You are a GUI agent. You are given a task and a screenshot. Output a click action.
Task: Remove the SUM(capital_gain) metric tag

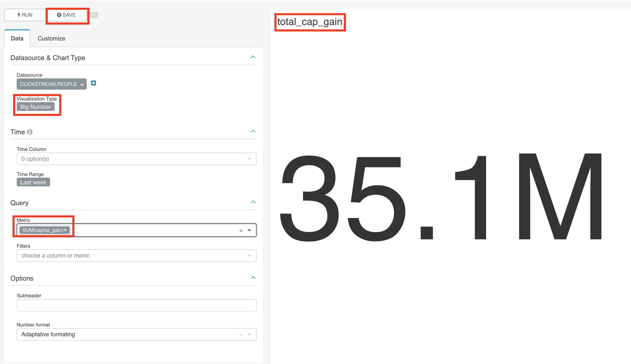(241, 230)
